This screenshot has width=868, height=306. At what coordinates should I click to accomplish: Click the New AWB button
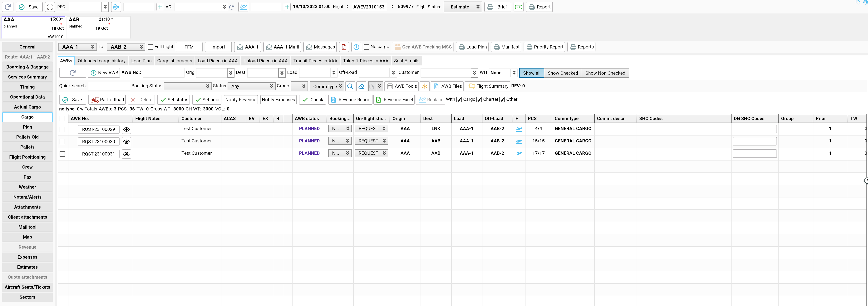104,73
